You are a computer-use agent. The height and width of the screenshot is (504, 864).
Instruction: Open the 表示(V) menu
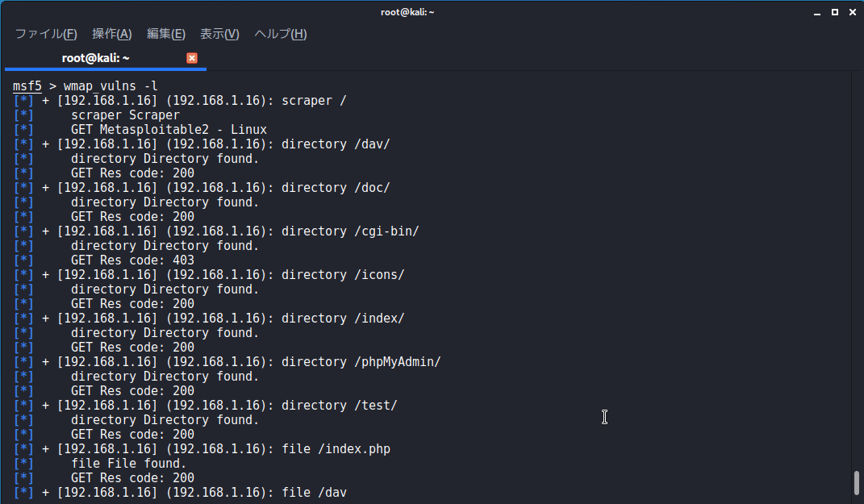pyautogui.click(x=219, y=34)
